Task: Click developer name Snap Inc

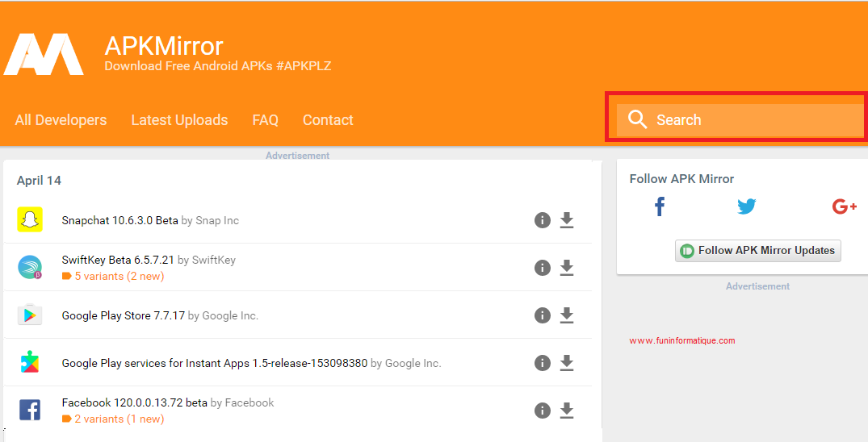Action: click(x=217, y=220)
